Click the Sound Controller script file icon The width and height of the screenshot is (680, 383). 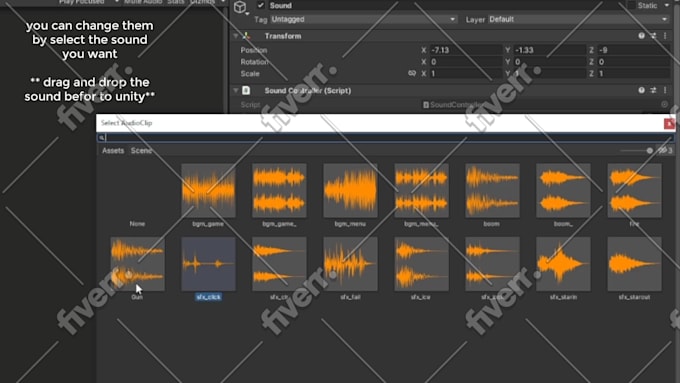point(246,90)
